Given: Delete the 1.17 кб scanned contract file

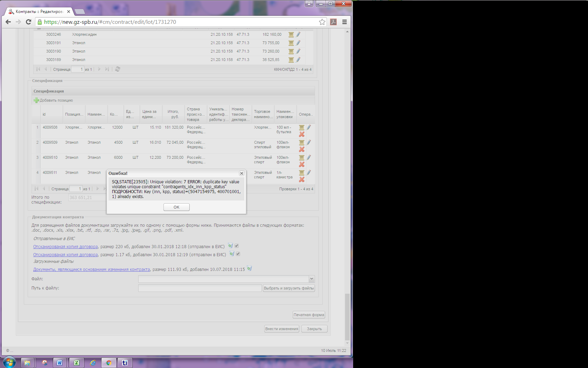Looking at the screenshot, I should coord(232,254).
